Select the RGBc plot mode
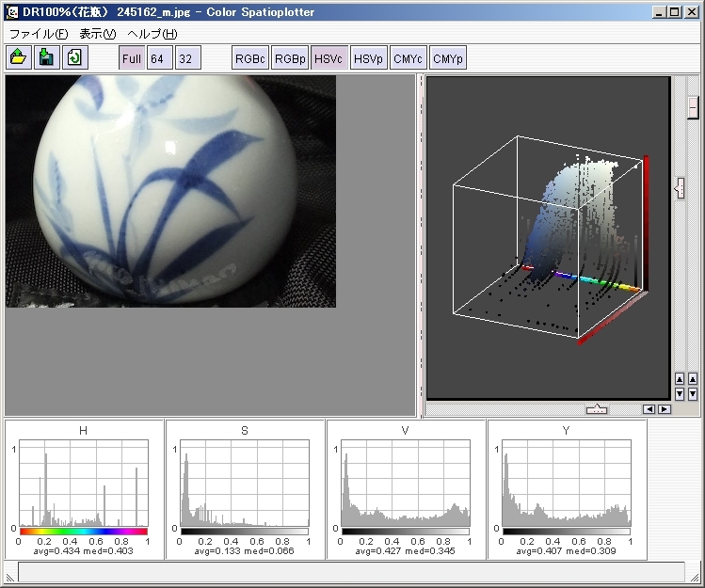This screenshot has height=588, width=705. point(250,58)
